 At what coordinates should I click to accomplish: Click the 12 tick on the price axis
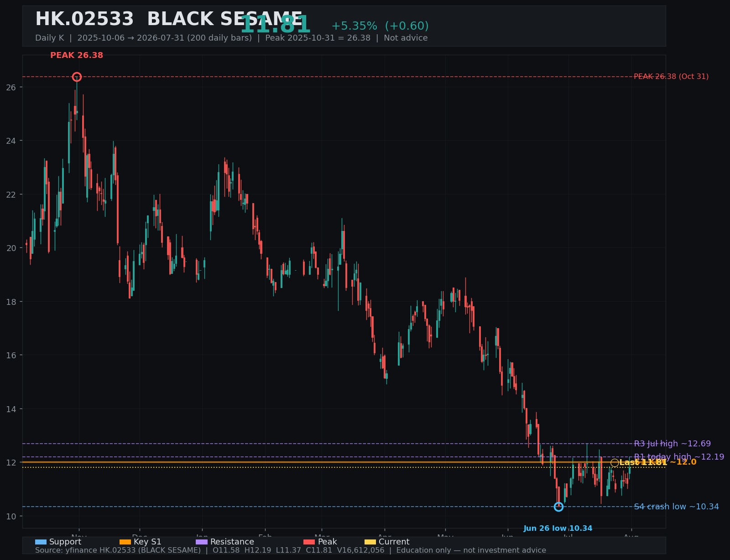point(11,462)
